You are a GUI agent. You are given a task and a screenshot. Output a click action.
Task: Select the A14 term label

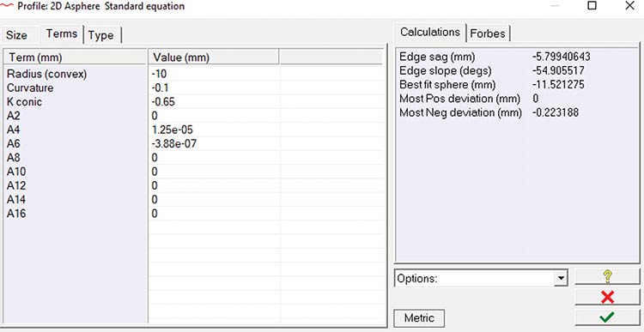pos(16,200)
